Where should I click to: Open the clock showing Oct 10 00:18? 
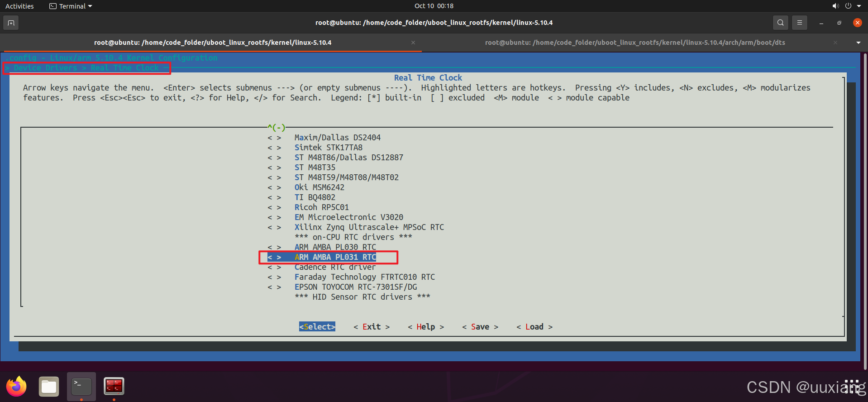pos(434,6)
